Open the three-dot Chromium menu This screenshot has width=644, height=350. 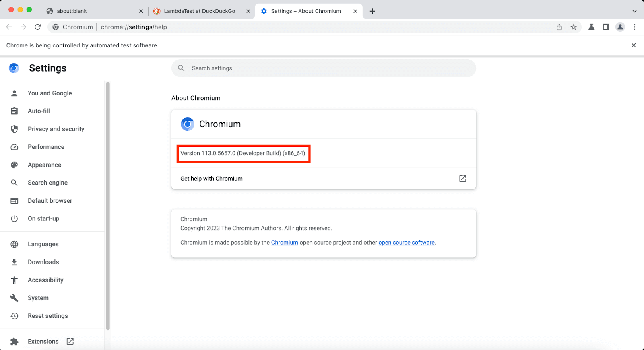point(635,27)
